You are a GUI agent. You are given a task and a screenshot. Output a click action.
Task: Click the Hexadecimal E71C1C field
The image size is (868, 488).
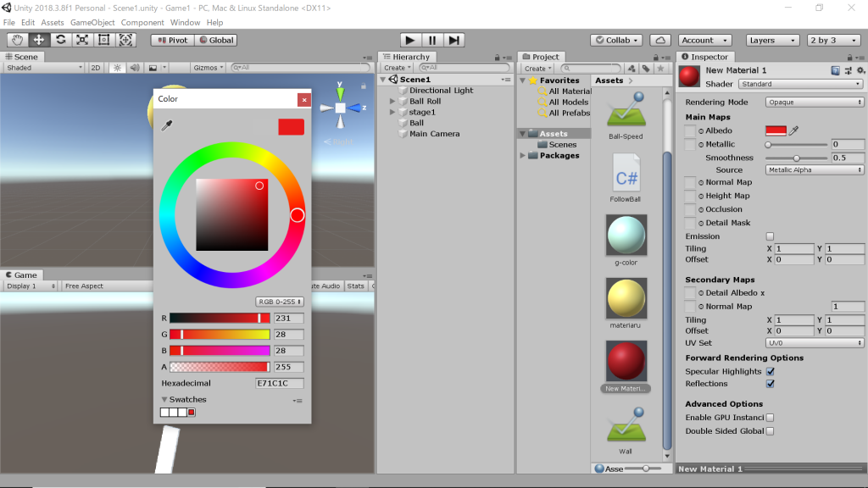pos(279,383)
